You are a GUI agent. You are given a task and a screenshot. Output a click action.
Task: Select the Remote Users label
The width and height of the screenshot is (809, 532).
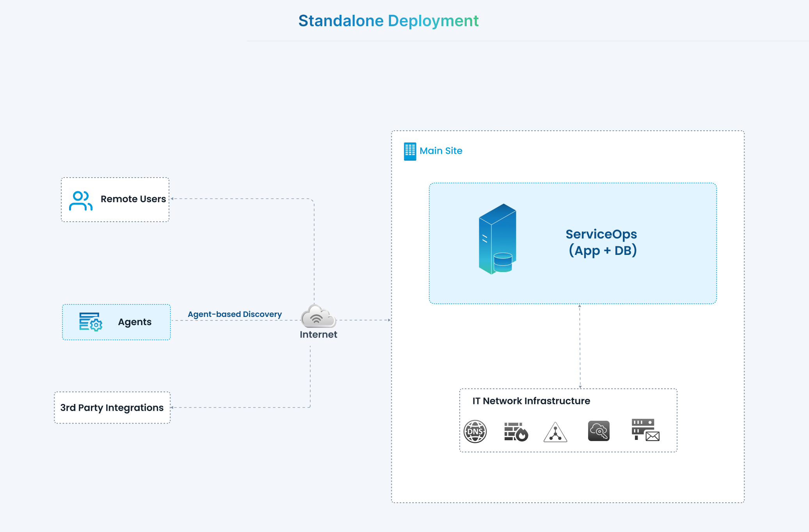click(x=133, y=199)
